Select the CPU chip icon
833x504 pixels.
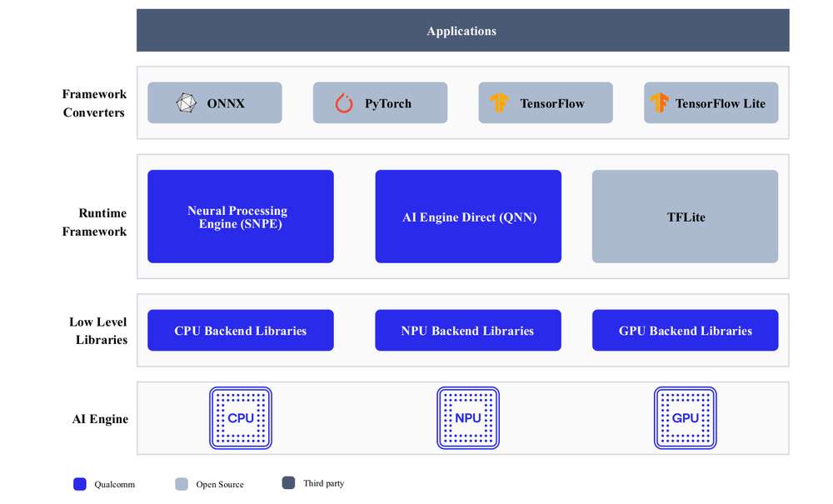(x=241, y=418)
